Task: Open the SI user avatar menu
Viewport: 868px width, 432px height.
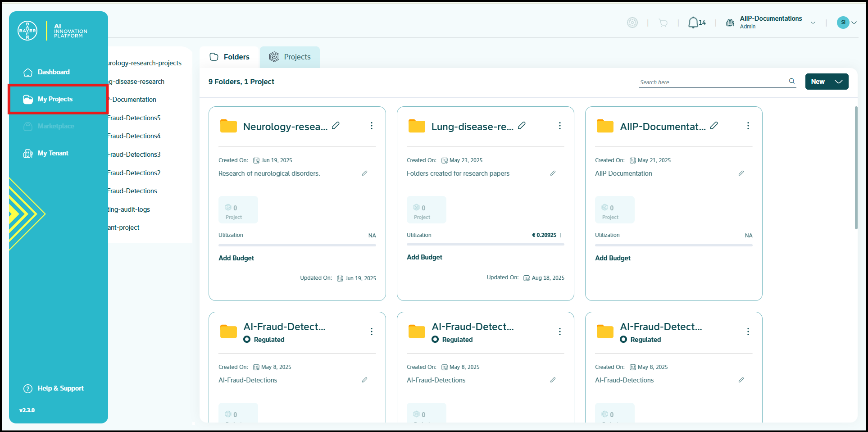Action: coord(846,23)
